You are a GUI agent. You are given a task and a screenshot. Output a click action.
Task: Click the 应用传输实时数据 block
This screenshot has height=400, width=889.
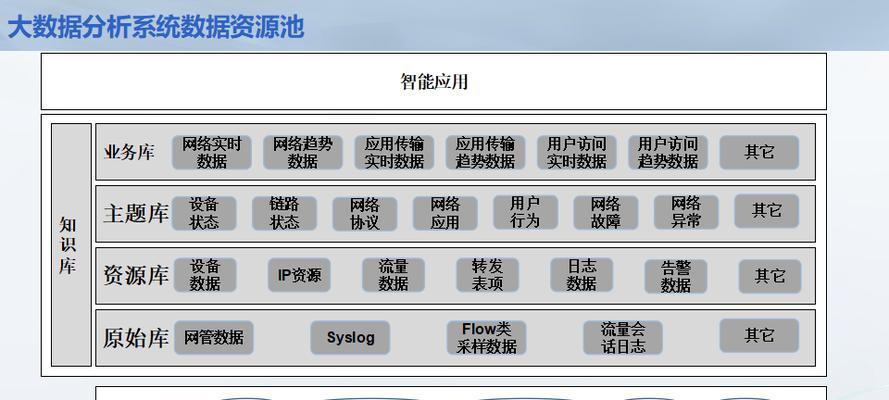[394, 152]
